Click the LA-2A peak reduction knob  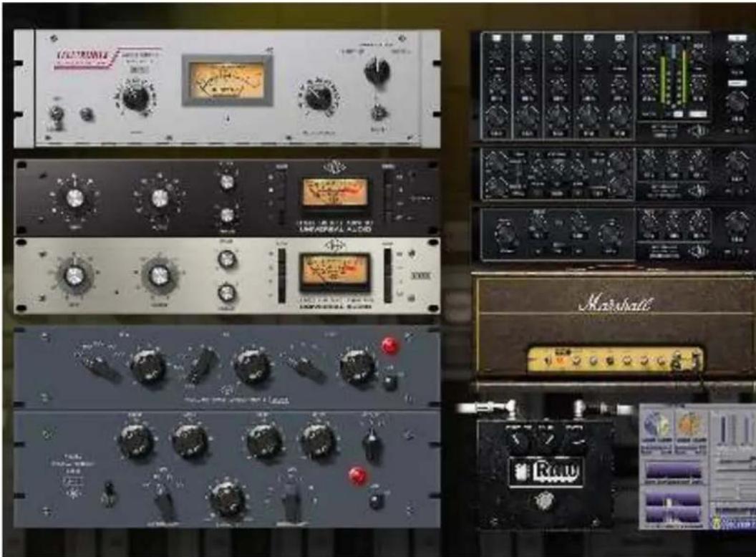tap(319, 97)
